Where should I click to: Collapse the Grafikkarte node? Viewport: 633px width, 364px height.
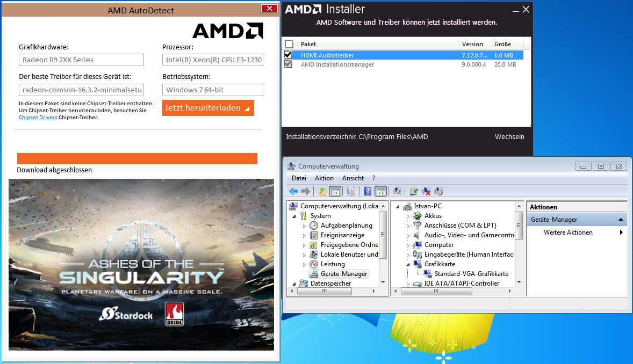tap(408, 265)
